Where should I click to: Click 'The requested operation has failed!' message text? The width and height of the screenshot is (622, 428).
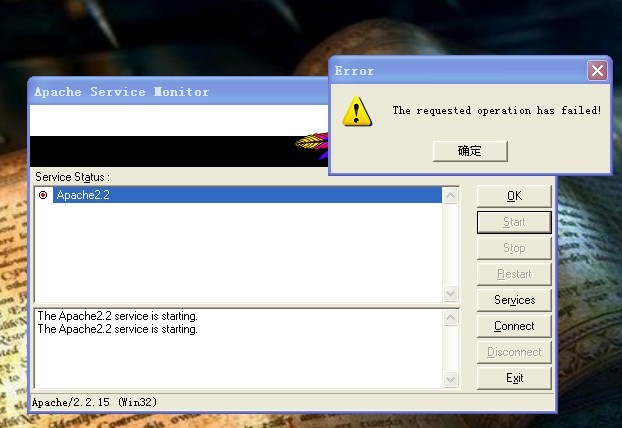497,110
